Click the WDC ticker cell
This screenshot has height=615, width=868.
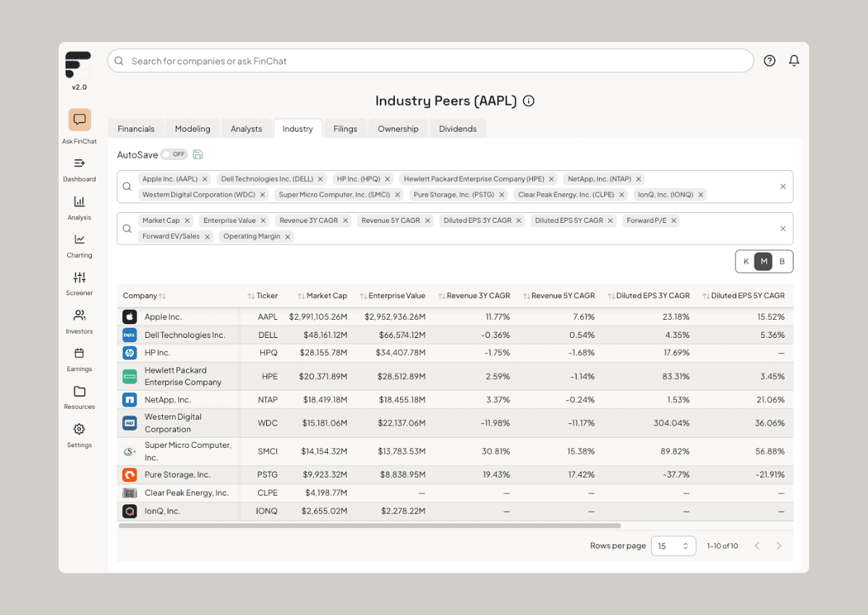[x=268, y=423]
